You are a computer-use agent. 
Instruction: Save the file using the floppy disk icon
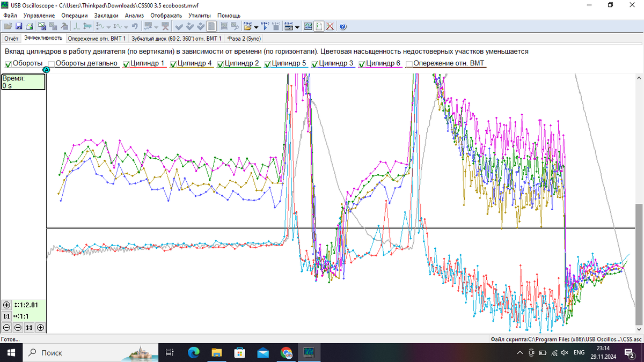[x=19, y=26]
